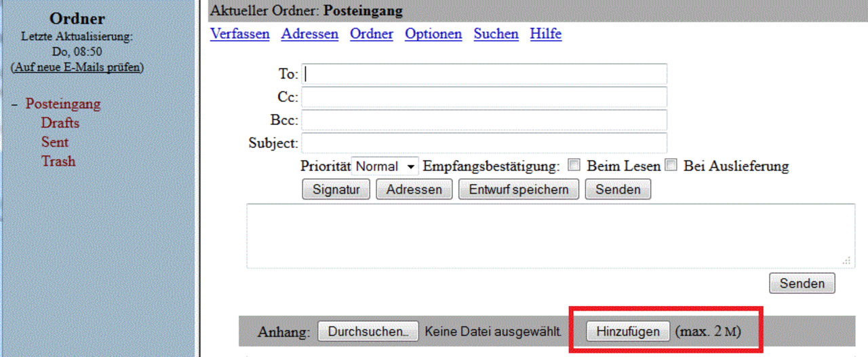
Task: Expand the Priorität Normal dropdown
Action: [385, 166]
